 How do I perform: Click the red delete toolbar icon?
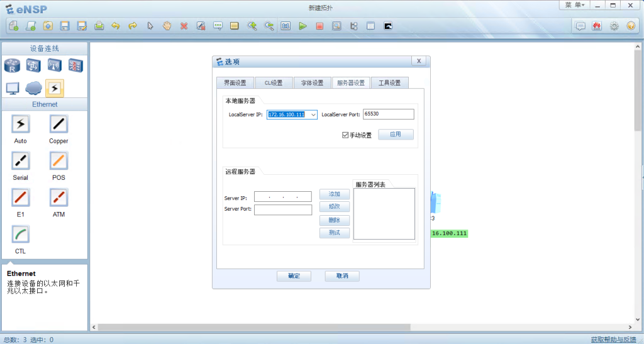pos(184,26)
